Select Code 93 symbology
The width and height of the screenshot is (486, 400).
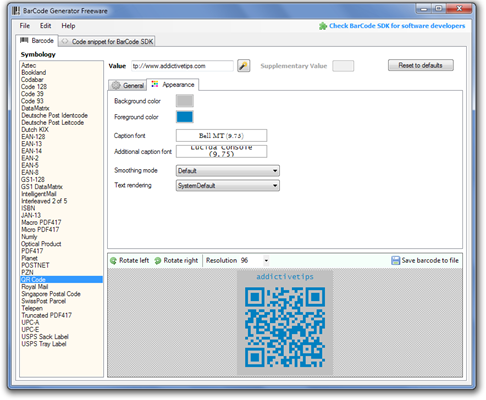click(x=32, y=101)
